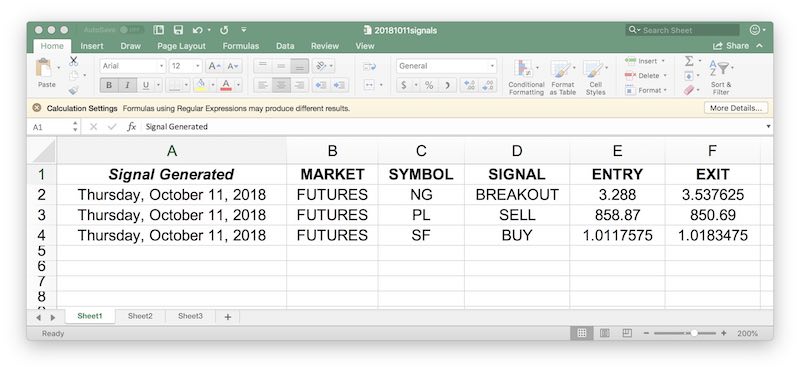This screenshot has height=372, width=800.
Task: Toggle Italic formatting
Action: (127, 85)
